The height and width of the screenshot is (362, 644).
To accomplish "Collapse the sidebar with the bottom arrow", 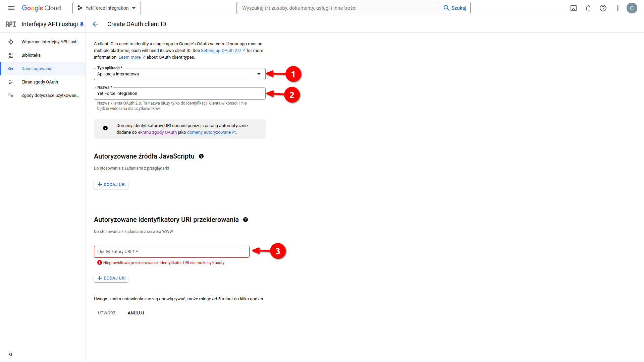I will pos(10,354).
